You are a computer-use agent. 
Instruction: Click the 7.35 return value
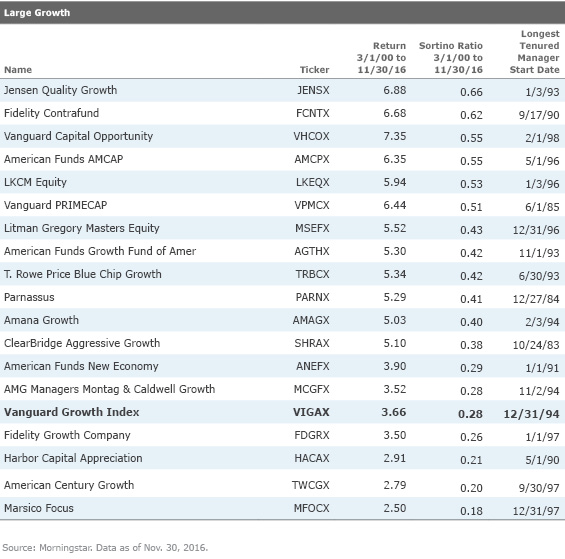395,136
